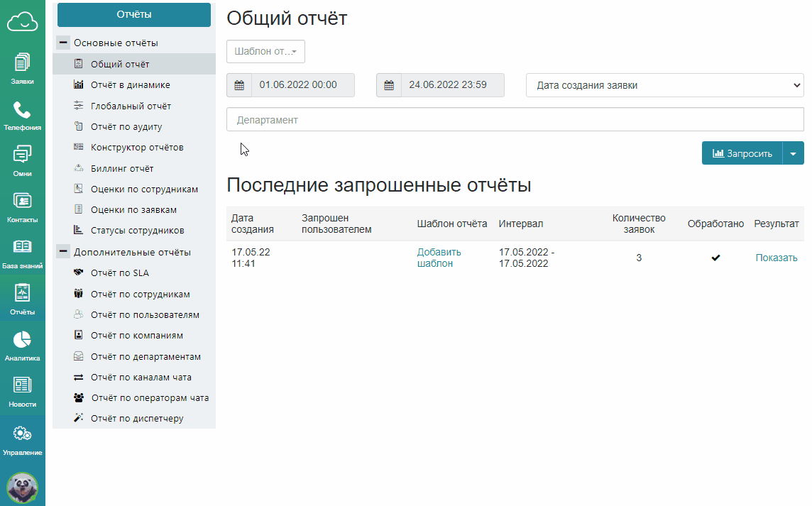The width and height of the screenshot is (812, 506).
Task: Open the Управление gears icon
Action: (22, 433)
